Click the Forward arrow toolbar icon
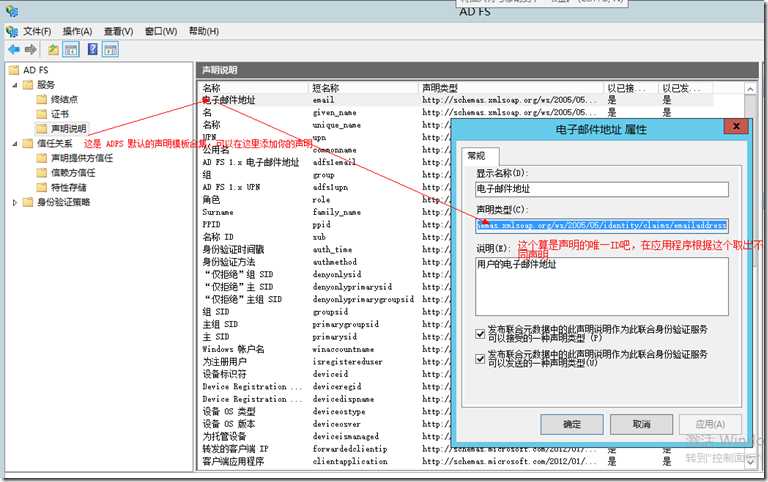 coord(31,49)
